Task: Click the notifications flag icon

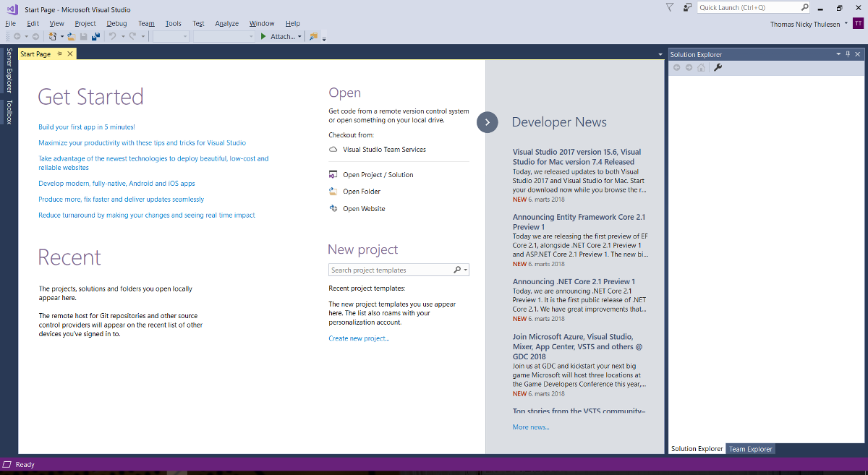Action: point(669,7)
